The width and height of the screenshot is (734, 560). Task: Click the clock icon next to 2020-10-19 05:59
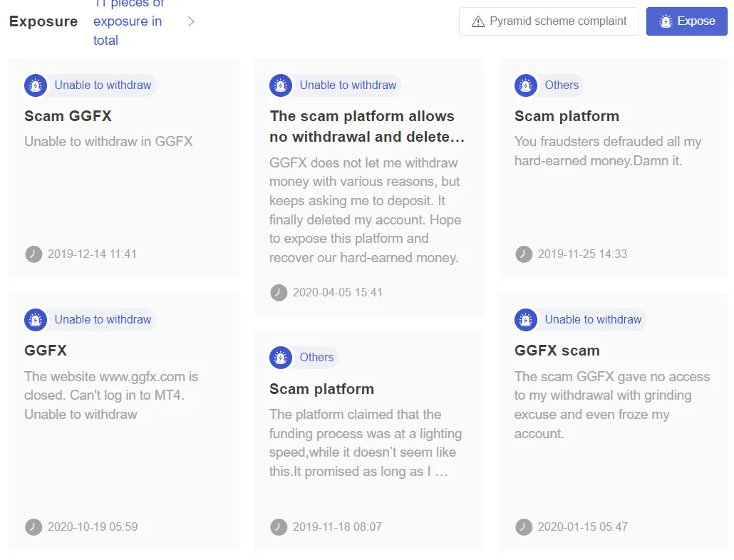pos(33,527)
